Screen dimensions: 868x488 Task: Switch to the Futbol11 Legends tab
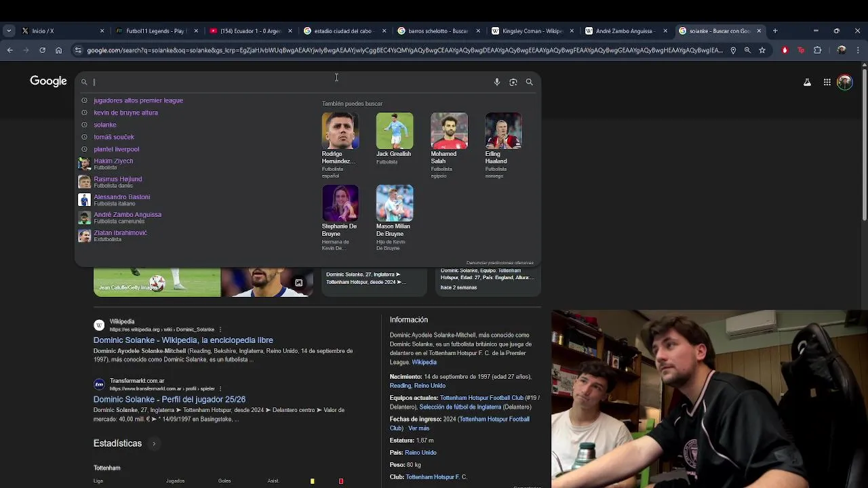coord(156,30)
